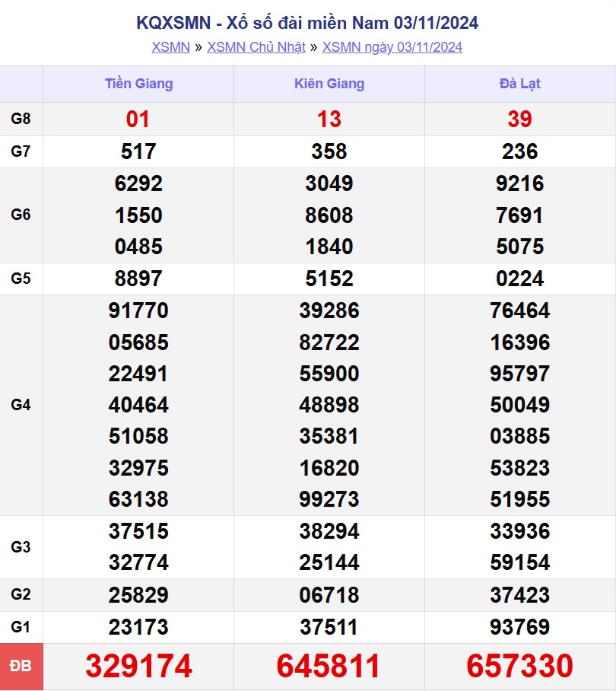Viewport: 616px width, 691px height.
Task: Click the page title KQXSMN heading
Action: (x=307, y=23)
